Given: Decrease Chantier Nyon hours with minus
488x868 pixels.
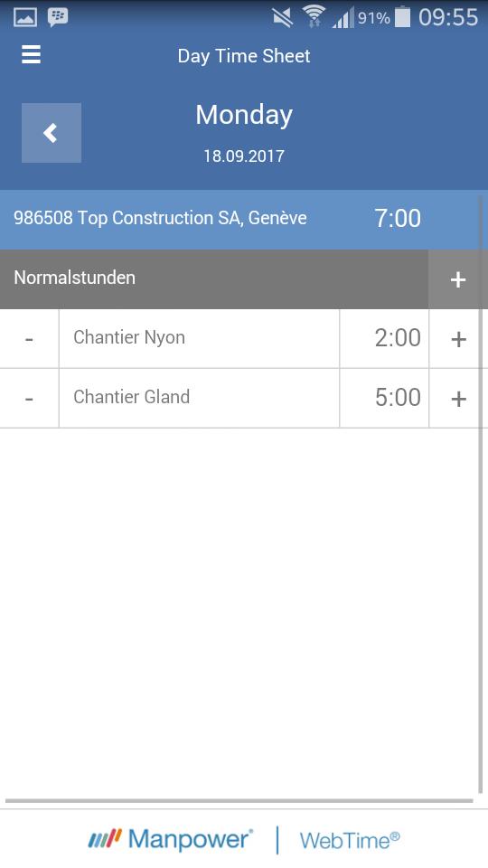Looking at the screenshot, I should [x=29, y=339].
